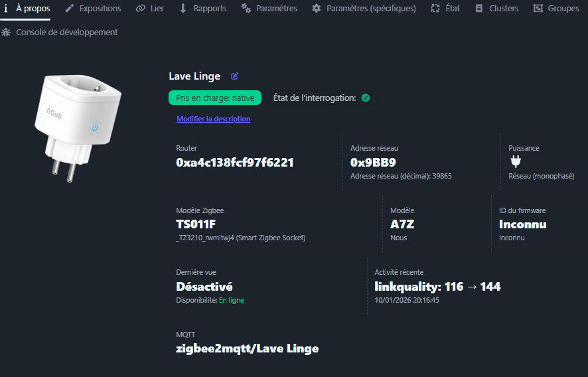
Task: Click the link icon on Lier tab
Action: (x=140, y=9)
